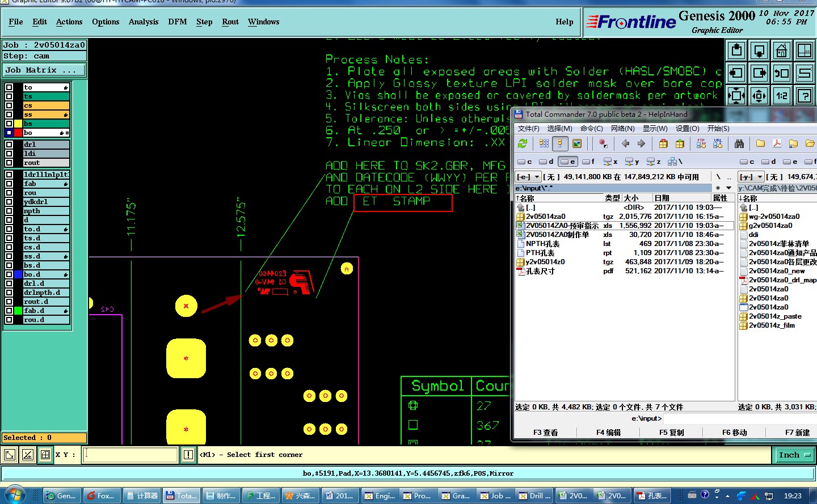Screen dimensions: 817x504
Task: Toggle the checkbox for layer 'ts'
Action: 9,96
